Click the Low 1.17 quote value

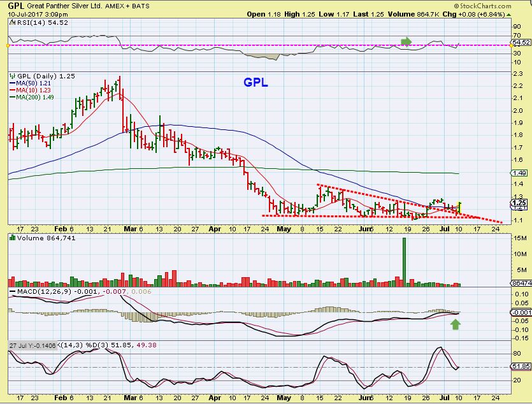(x=334, y=14)
